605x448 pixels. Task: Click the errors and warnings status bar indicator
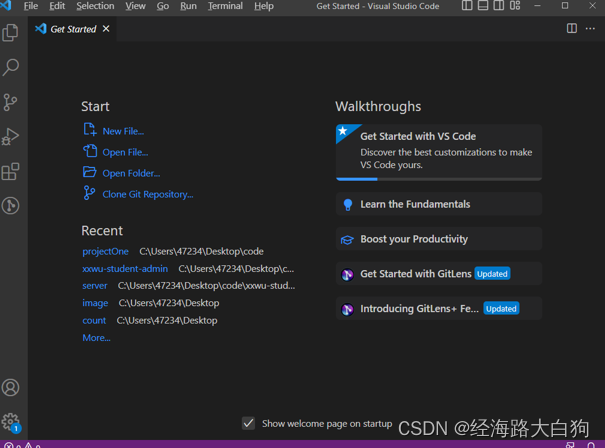click(x=22, y=445)
